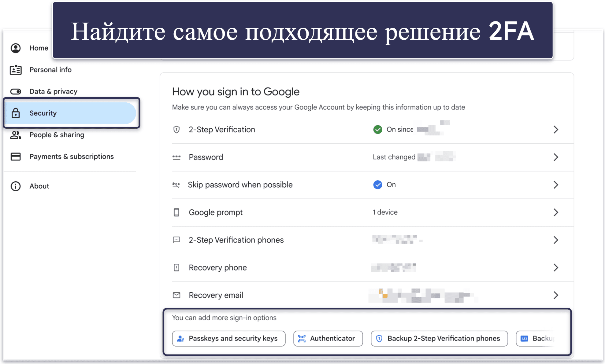
Task: Click the 2-Step Verification label
Action: click(x=222, y=130)
